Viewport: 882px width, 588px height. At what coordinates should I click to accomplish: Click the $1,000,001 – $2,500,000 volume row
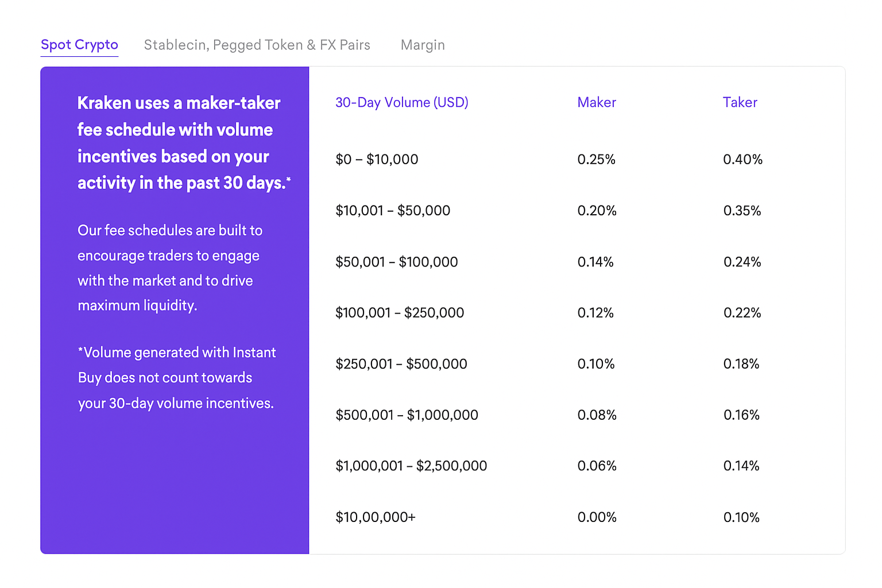(411, 466)
